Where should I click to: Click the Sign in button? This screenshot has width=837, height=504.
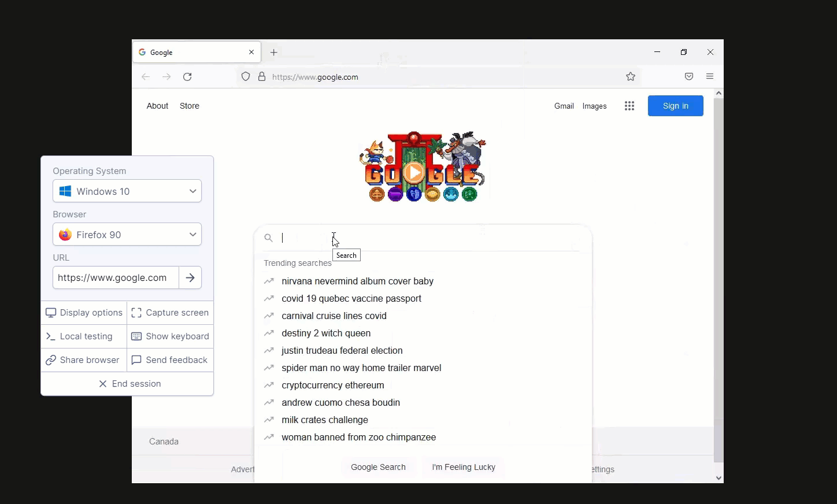pyautogui.click(x=676, y=106)
